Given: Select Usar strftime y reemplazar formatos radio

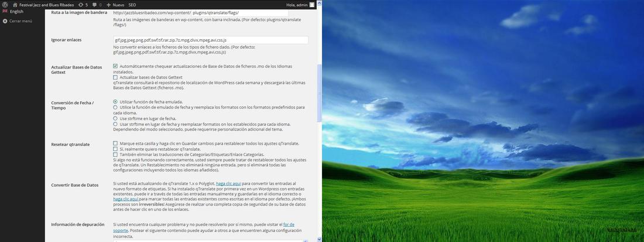Looking at the screenshot, I should 115,124.
